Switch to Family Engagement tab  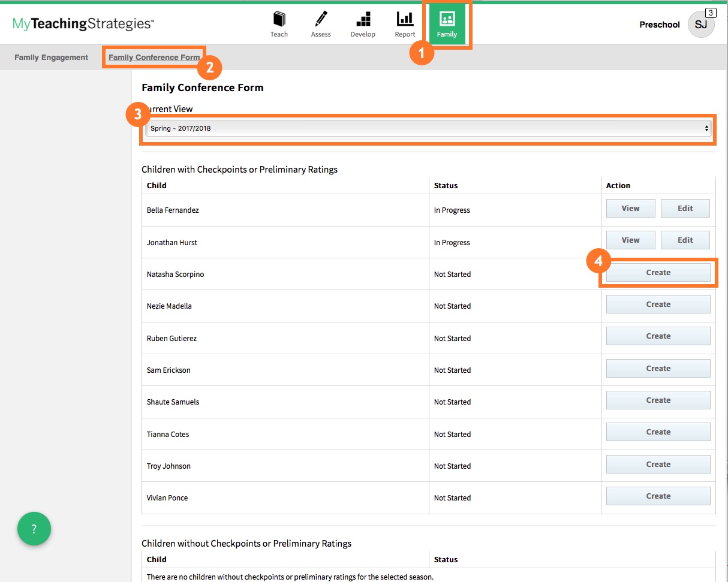point(52,58)
